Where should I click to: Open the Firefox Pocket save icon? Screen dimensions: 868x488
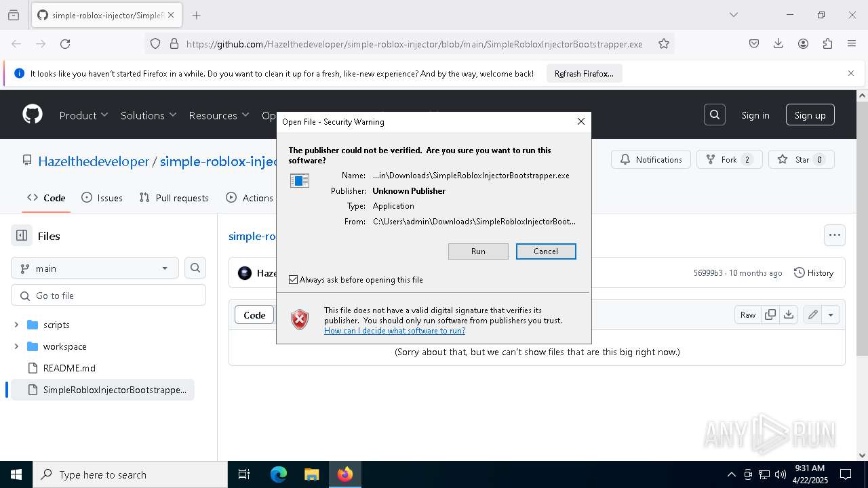tap(754, 43)
